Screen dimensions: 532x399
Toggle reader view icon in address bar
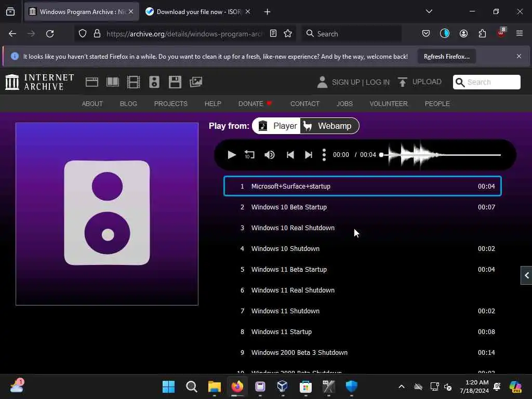[x=273, y=34]
